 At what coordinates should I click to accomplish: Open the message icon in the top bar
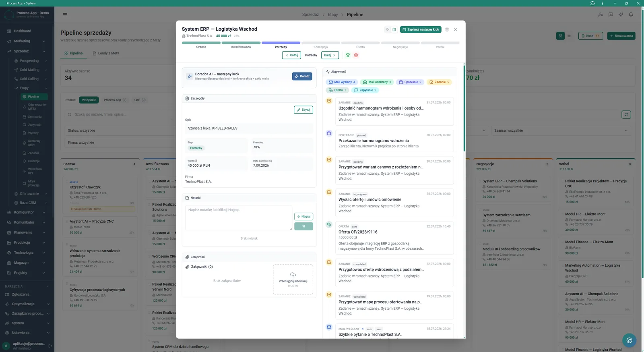click(611, 14)
